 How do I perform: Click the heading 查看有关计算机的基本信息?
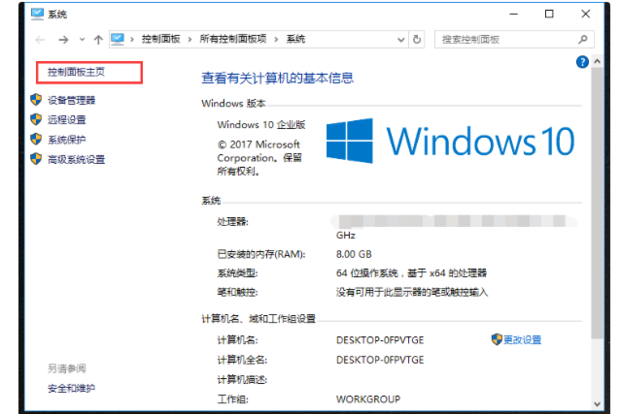[278, 78]
